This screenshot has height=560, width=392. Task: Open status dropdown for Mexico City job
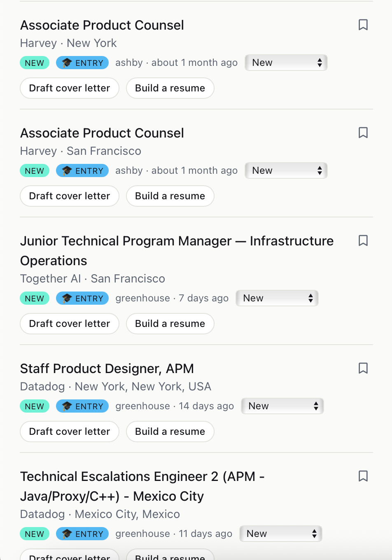click(x=281, y=534)
